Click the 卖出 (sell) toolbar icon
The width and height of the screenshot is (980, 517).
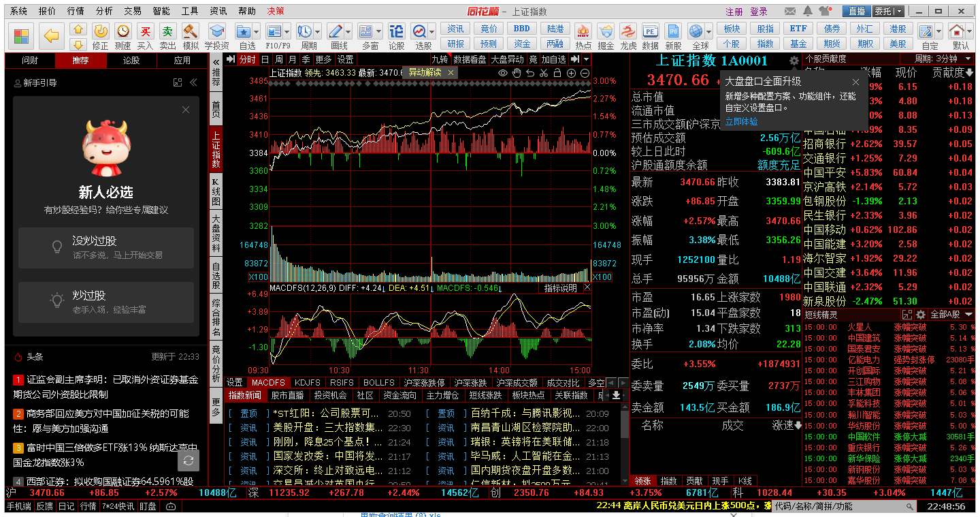167,35
